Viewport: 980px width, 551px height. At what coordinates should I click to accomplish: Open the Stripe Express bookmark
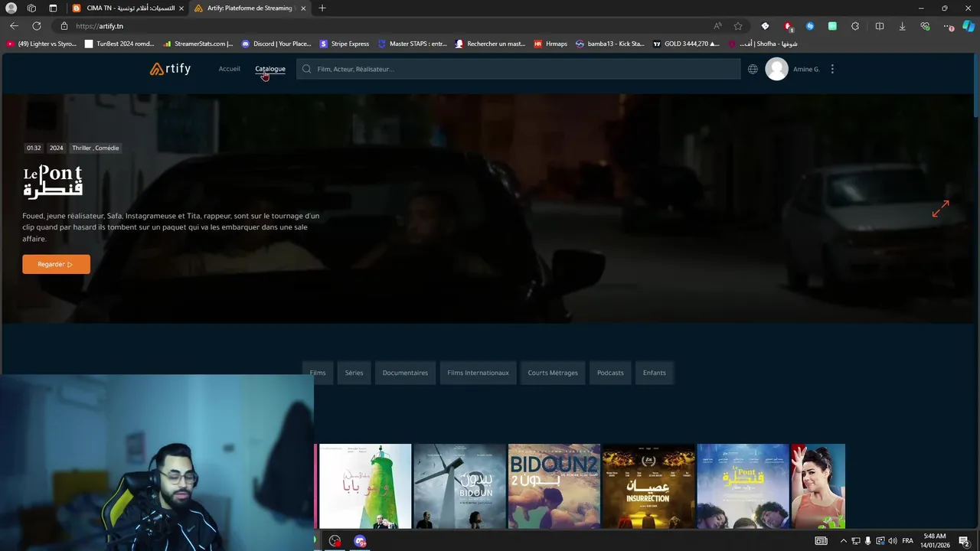coord(345,44)
